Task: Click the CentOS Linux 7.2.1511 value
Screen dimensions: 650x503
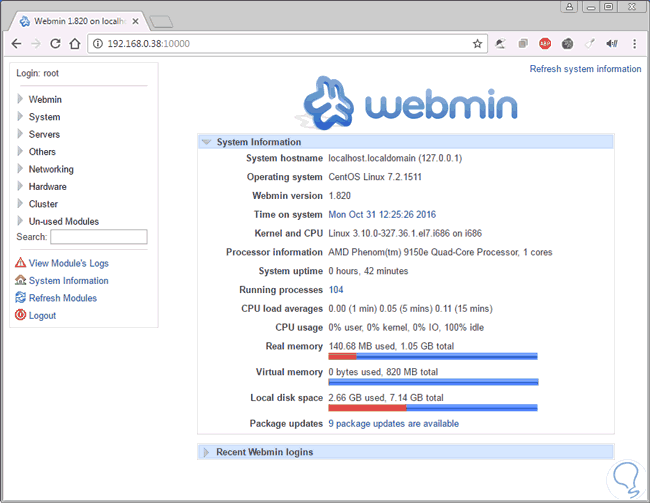Action: pos(375,177)
